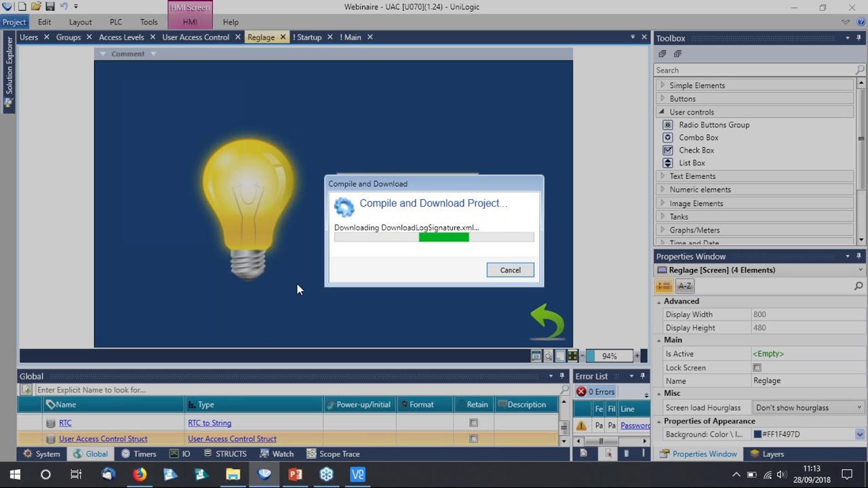868x488 pixels.
Task: Expand the Buttons category in Toolbox
Action: click(x=663, y=98)
